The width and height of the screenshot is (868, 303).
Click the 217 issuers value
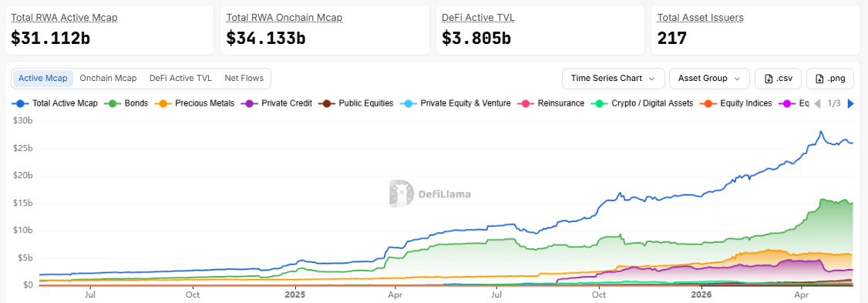672,39
